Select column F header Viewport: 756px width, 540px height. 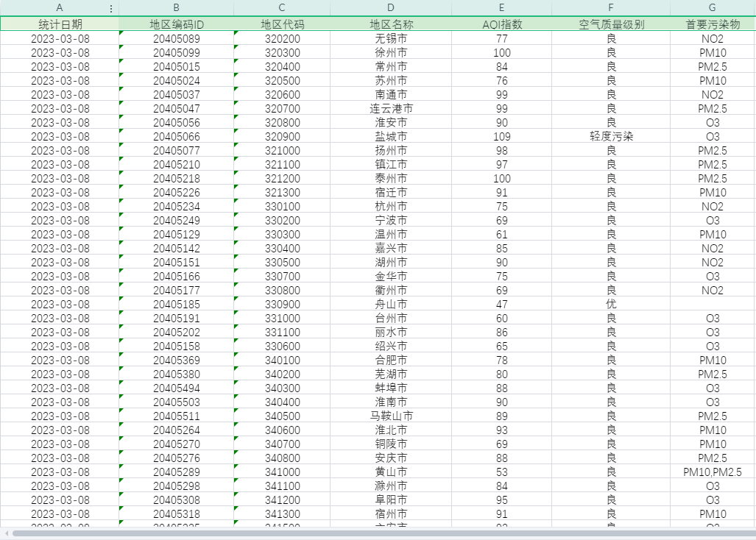(x=611, y=8)
